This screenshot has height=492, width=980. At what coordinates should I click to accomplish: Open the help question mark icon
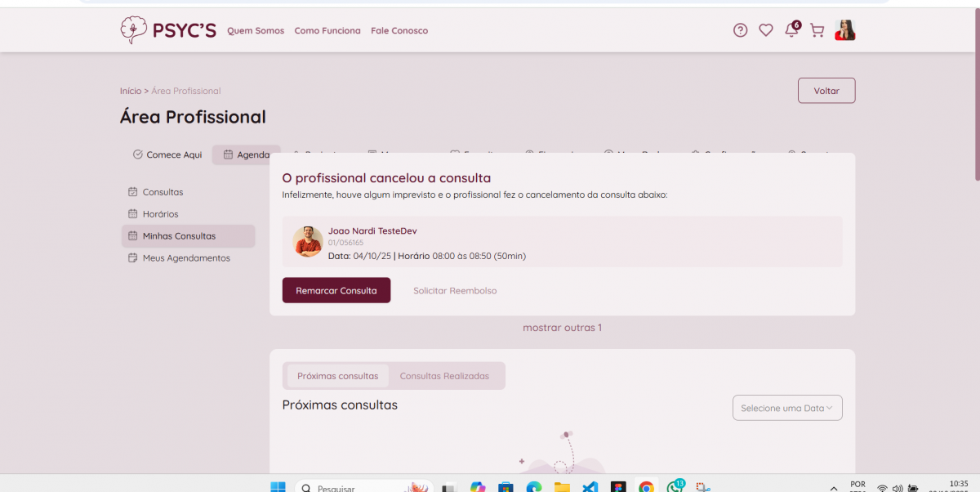click(x=740, y=30)
